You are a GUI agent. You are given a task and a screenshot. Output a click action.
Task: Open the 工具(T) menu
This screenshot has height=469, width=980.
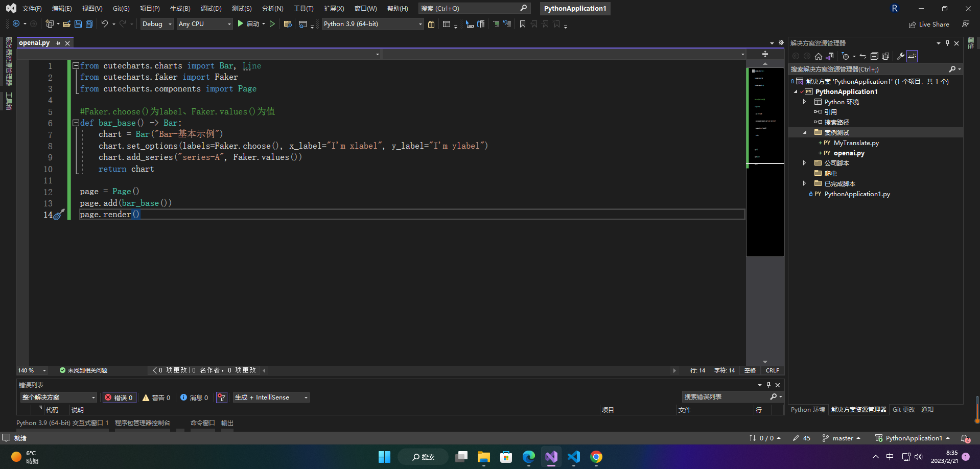click(x=304, y=9)
